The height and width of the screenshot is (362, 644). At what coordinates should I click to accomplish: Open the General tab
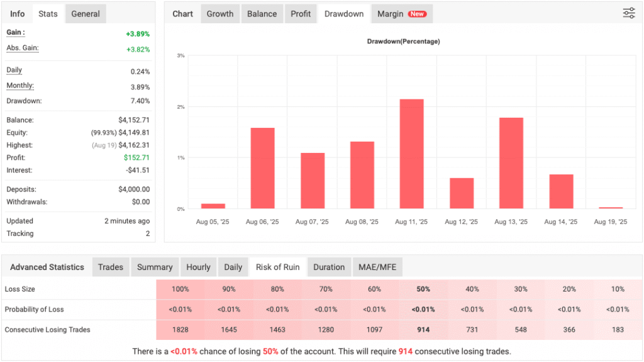pyautogui.click(x=86, y=14)
